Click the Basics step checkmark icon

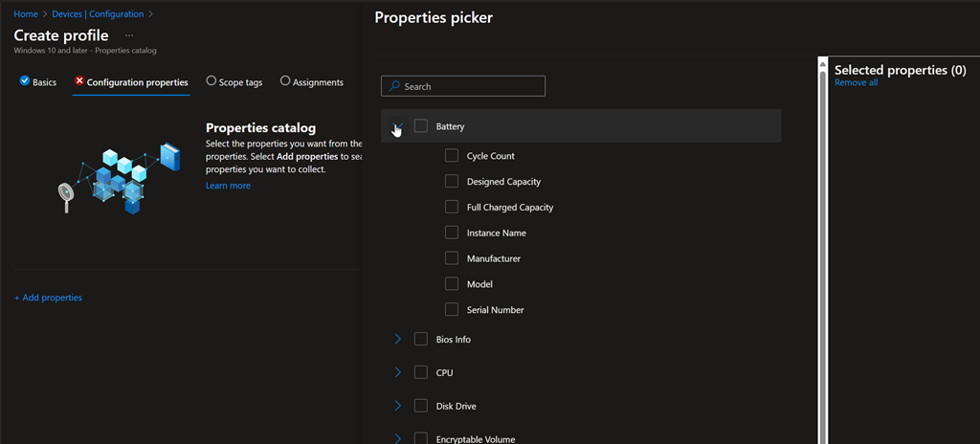click(25, 81)
